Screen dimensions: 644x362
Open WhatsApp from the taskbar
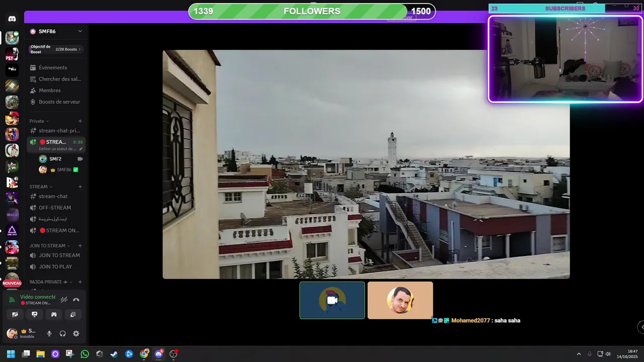(x=85, y=354)
